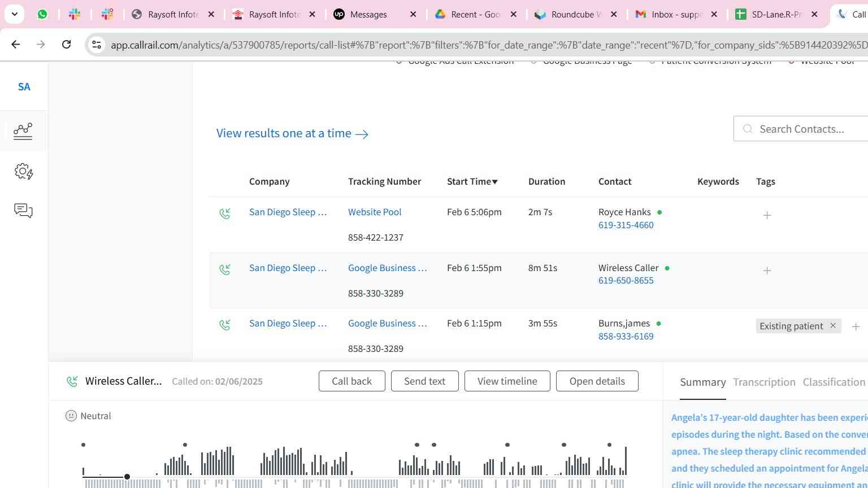Click the recording waveform playhead handle
The width and height of the screenshot is (868, 488).
127,477
